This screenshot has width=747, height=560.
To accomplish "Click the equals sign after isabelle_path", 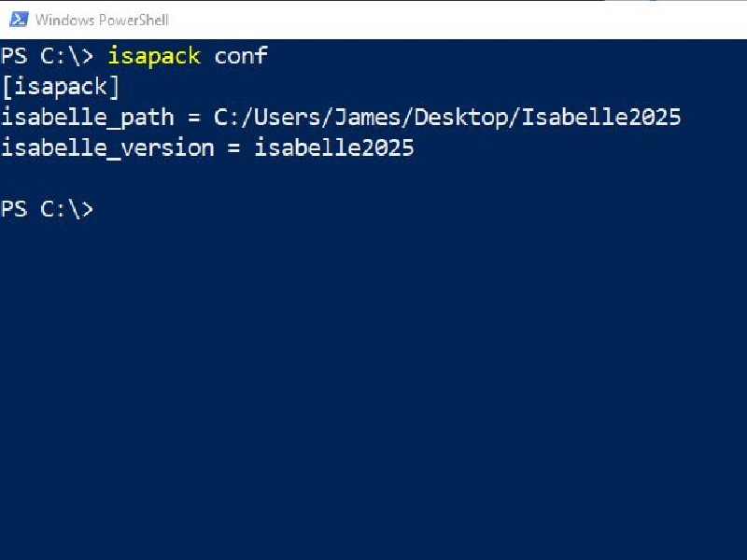I will 194,119.
